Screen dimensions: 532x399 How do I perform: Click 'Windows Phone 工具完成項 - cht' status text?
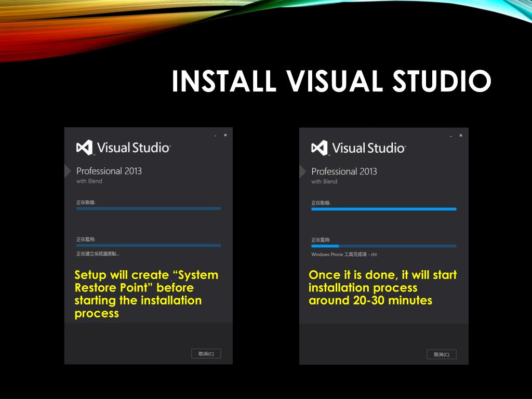tap(344, 255)
